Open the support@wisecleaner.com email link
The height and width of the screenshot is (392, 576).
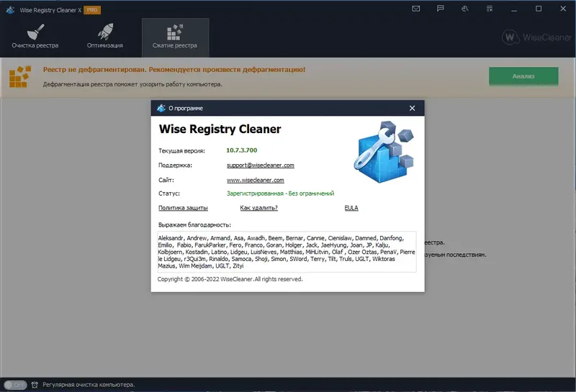pyautogui.click(x=261, y=165)
